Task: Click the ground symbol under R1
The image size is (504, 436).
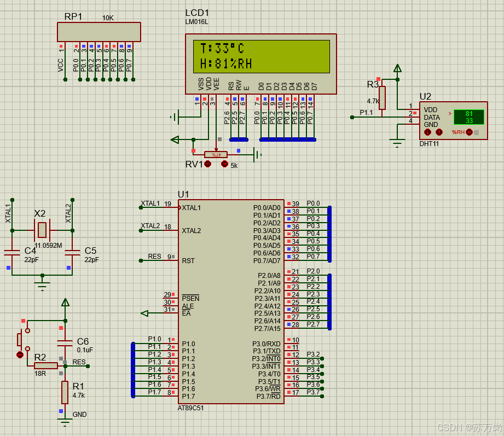Action: 65,422
